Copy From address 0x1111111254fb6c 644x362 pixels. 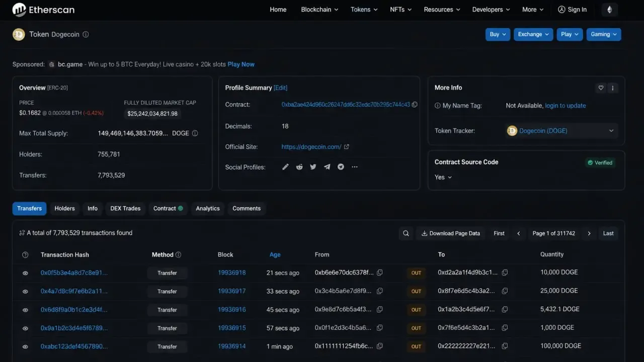[x=380, y=346]
